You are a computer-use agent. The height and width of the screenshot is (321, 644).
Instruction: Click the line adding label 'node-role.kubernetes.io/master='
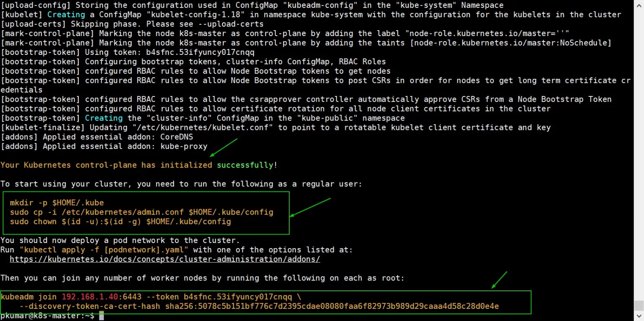click(x=285, y=33)
